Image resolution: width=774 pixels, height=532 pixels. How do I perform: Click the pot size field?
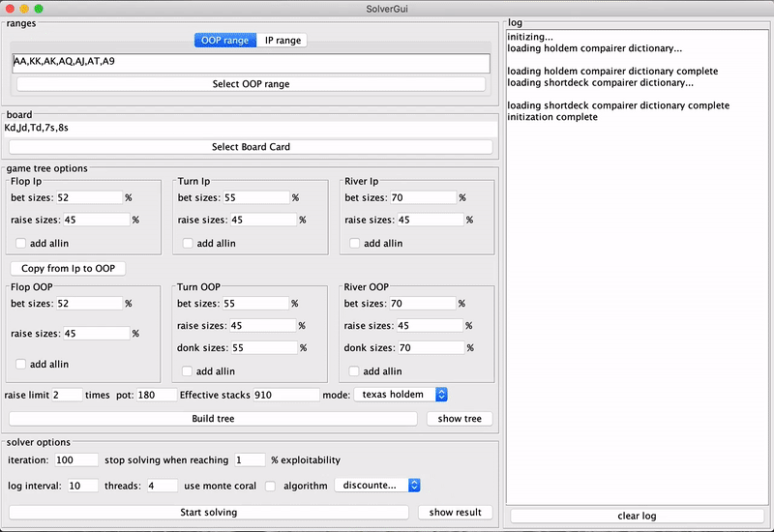tap(157, 395)
